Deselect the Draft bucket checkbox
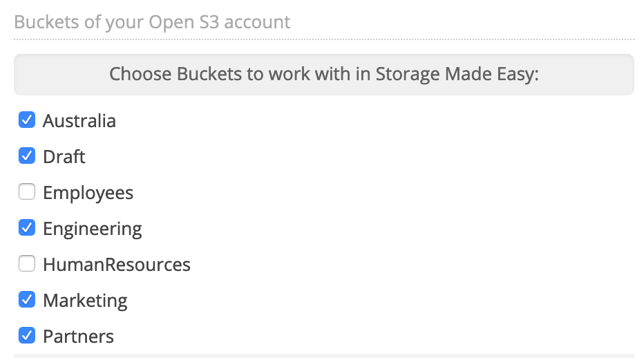644x358 pixels. pos(27,156)
